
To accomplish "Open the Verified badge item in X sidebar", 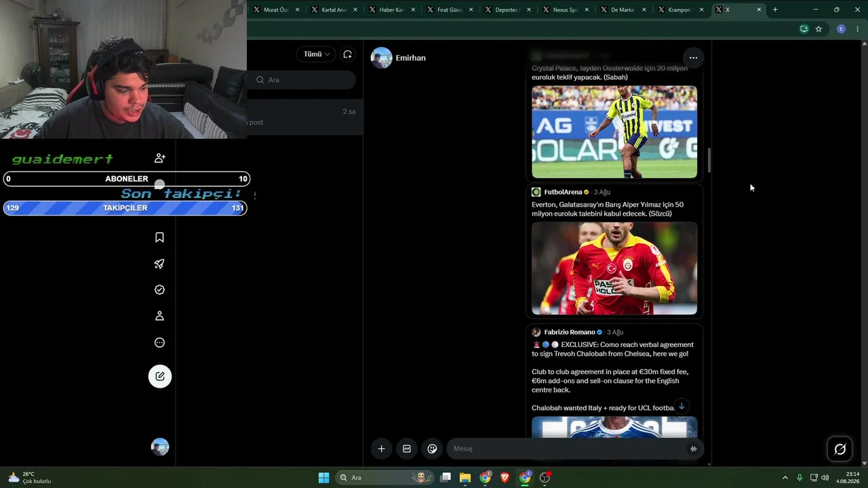I will click(x=159, y=290).
